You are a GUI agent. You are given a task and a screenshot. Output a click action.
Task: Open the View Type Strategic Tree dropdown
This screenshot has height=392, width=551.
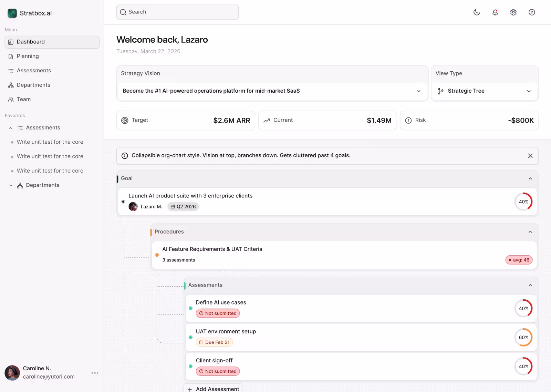click(485, 91)
